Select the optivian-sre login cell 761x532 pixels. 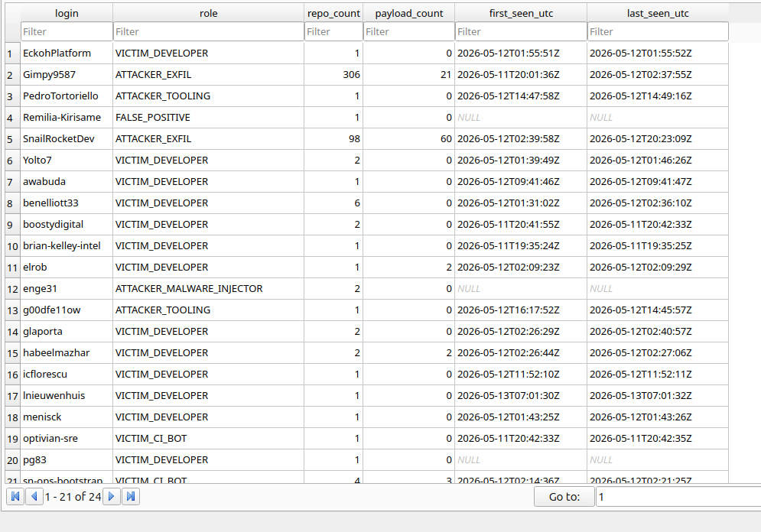pos(67,439)
